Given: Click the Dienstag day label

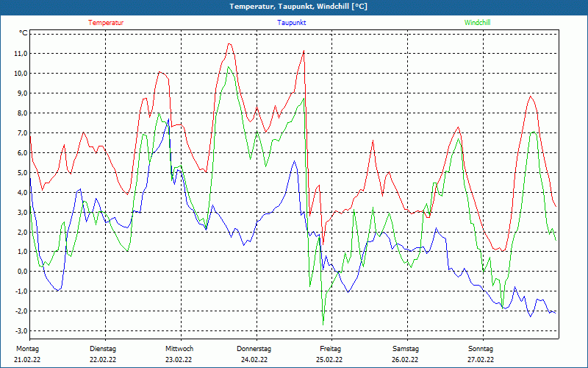Looking at the screenshot, I should click(103, 349).
